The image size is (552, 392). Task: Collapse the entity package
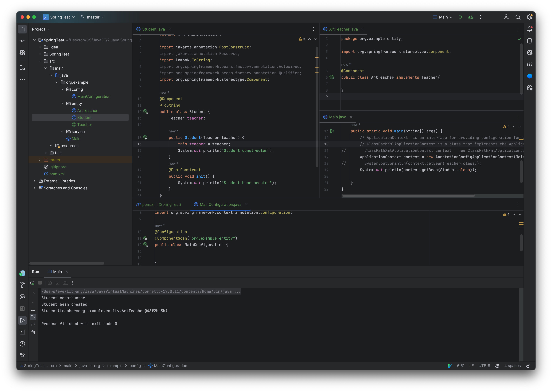[62, 103]
